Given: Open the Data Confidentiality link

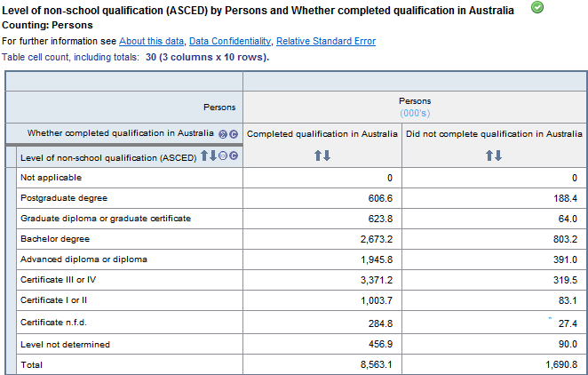Looking at the screenshot, I should coord(230,41).
